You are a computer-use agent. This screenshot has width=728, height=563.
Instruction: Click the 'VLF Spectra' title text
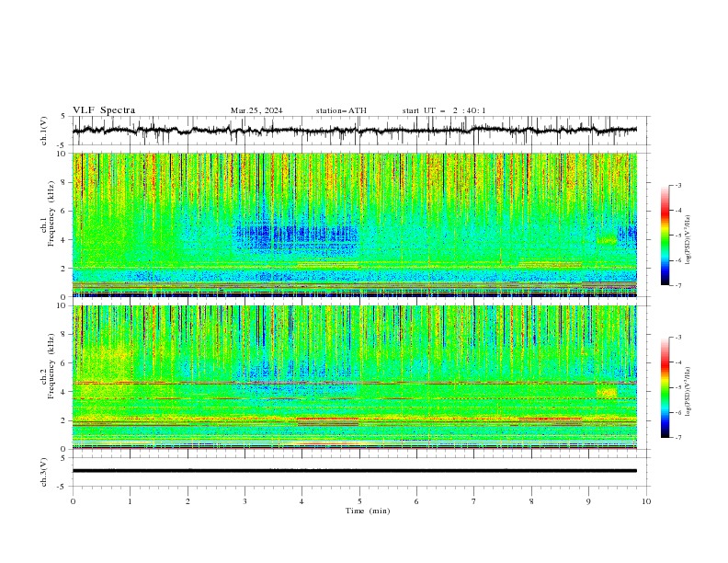coord(104,110)
